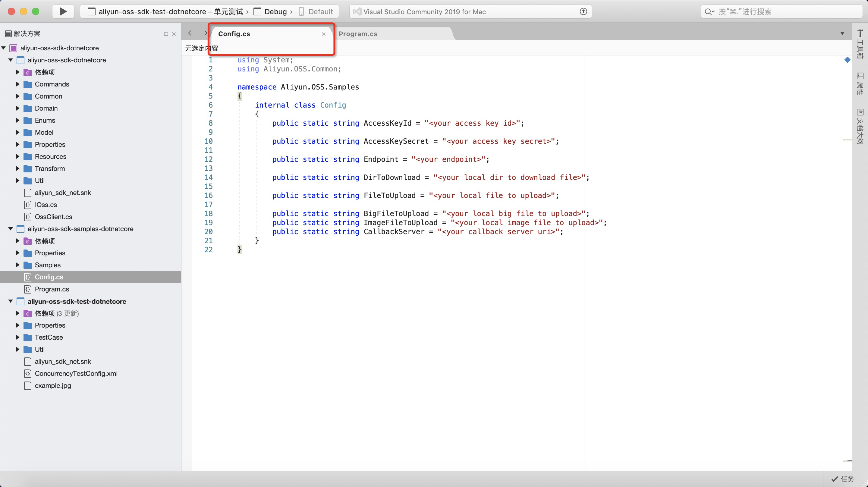Close the Config.cs tab
Image resolution: width=868 pixels, height=487 pixels.
(x=323, y=34)
